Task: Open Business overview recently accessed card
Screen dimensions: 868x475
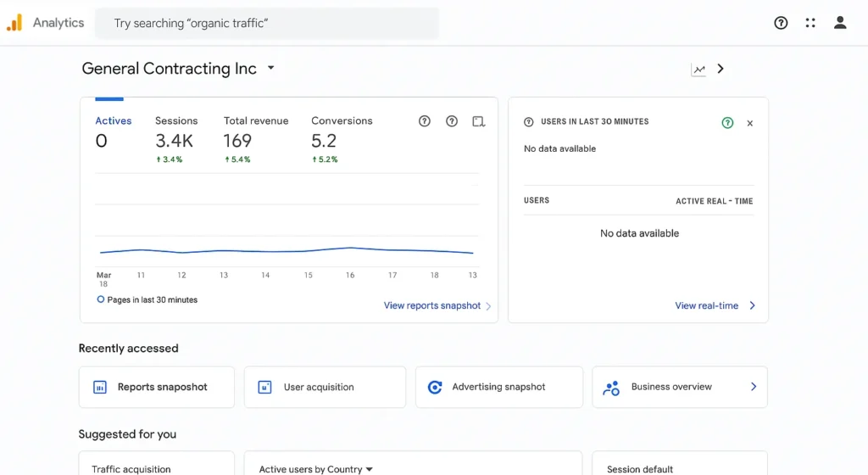Action: click(x=680, y=387)
